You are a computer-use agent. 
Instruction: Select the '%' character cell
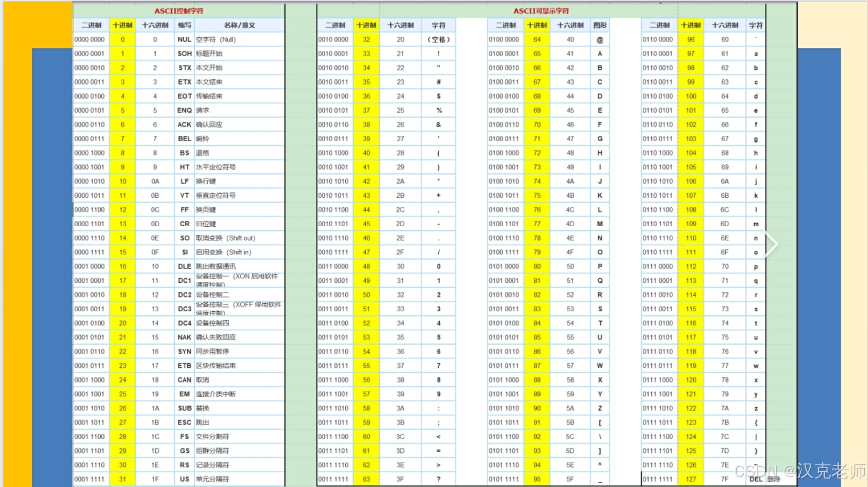(438, 110)
